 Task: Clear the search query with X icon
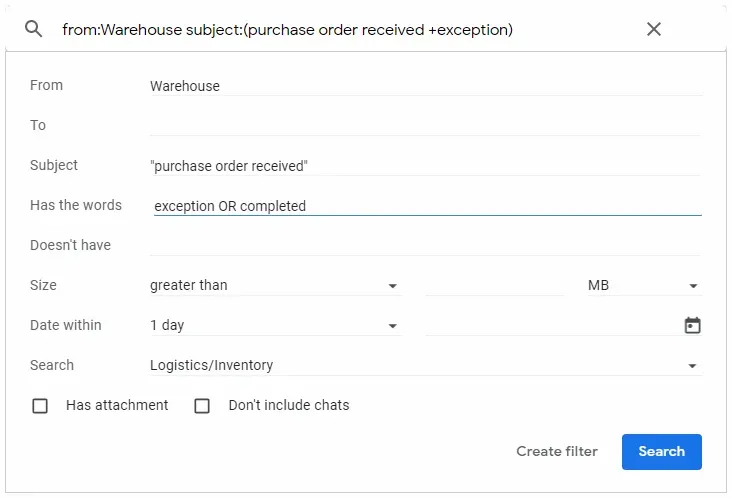pyautogui.click(x=654, y=29)
